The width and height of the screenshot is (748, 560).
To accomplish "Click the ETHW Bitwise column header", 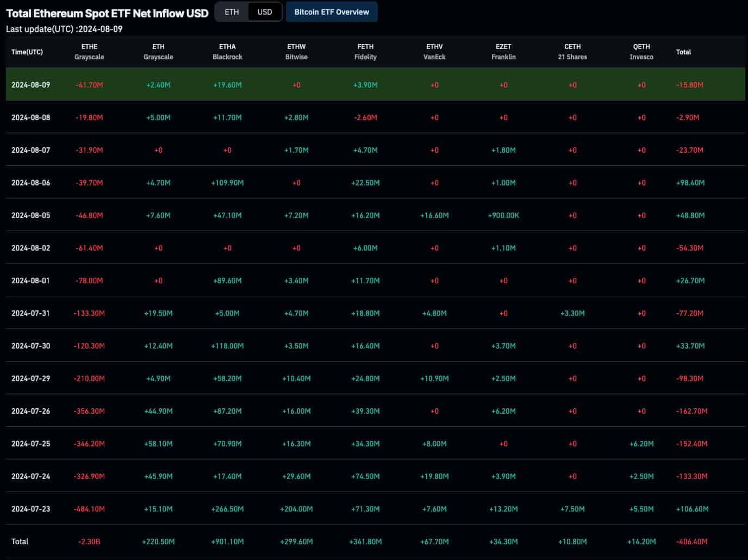I will [x=296, y=51].
